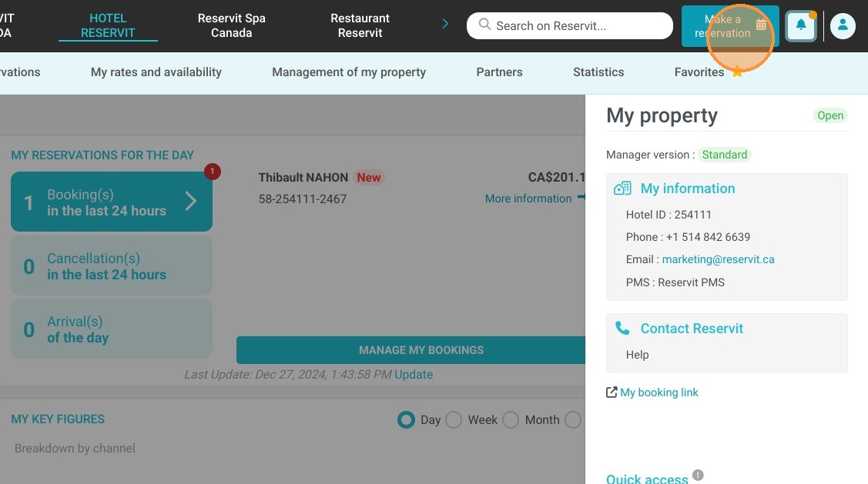Click the Breakdown by channel label
Viewport: 868px width, 484px height.
(75, 449)
